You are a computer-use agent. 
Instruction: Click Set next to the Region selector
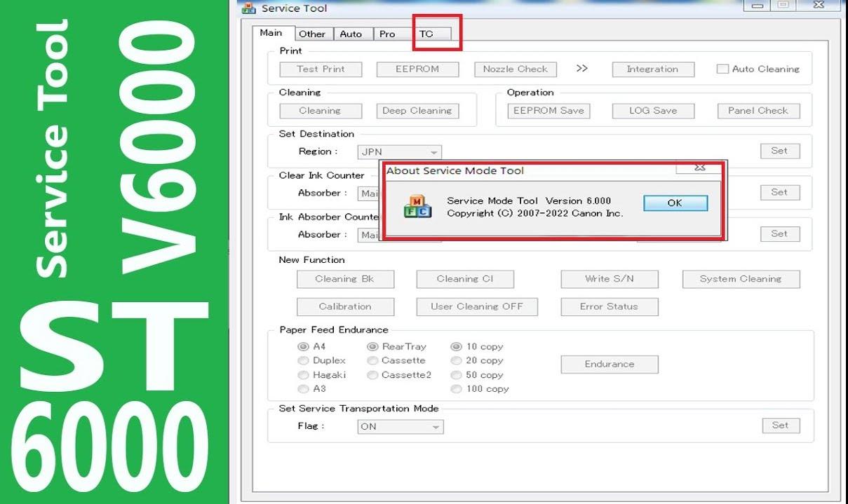tap(779, 151)
